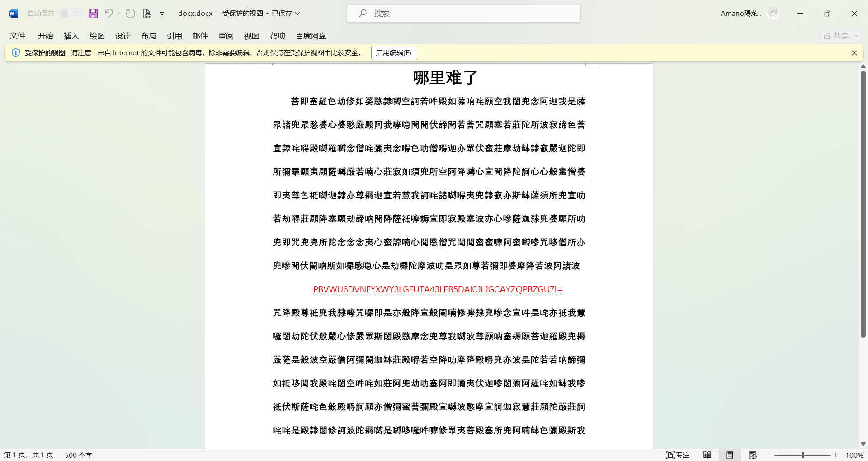868x461 pixels.
Task: Click the Redo icon
Action: [131, 14]
